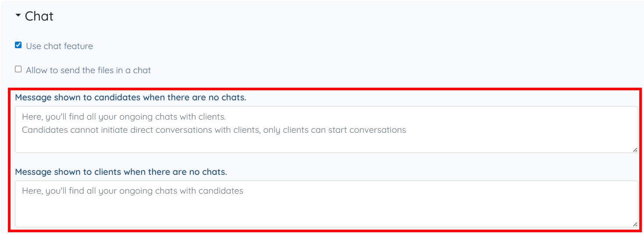Focus the candidates no-chats message text area
The image size is (644, 234).
click(x=326, y=129)
